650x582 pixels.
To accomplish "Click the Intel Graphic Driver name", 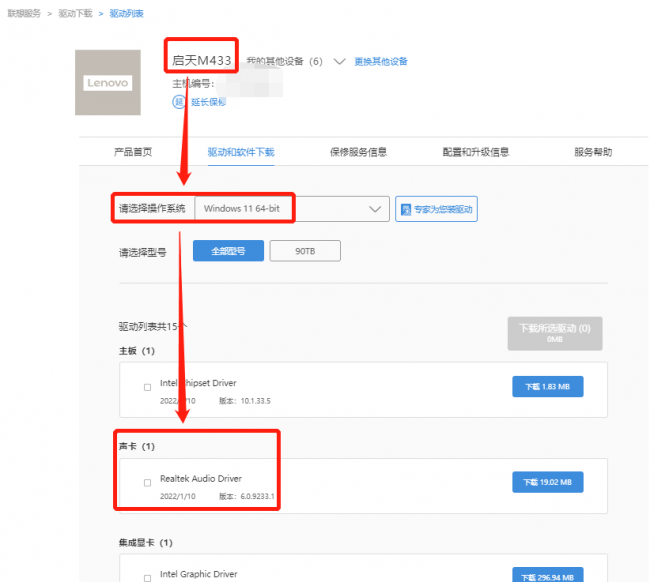I will pos(199,574).
